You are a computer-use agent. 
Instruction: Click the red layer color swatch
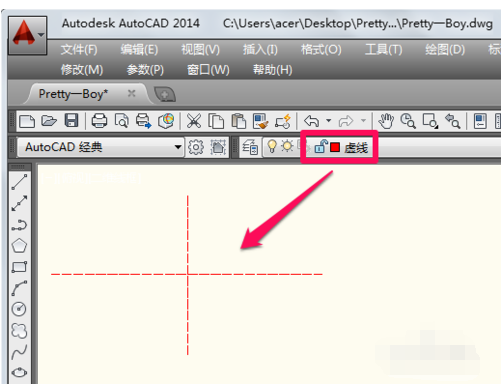click(x=335, y=147)
